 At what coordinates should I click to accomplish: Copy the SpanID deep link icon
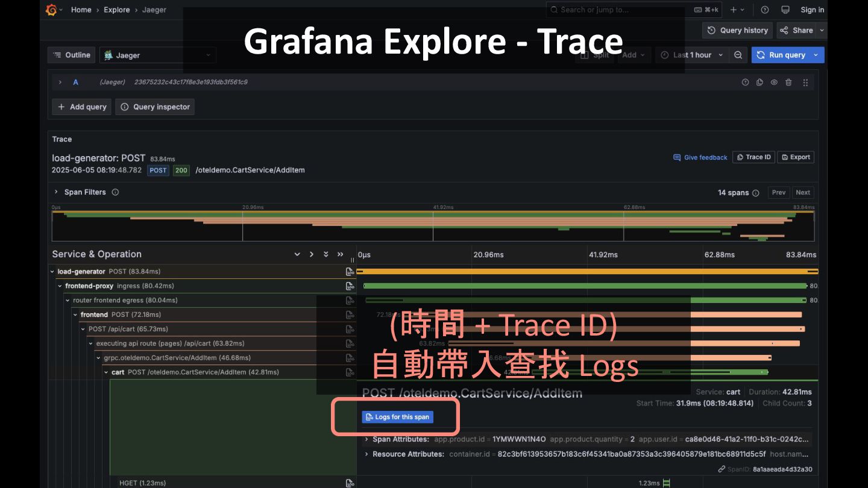point(722,469)
